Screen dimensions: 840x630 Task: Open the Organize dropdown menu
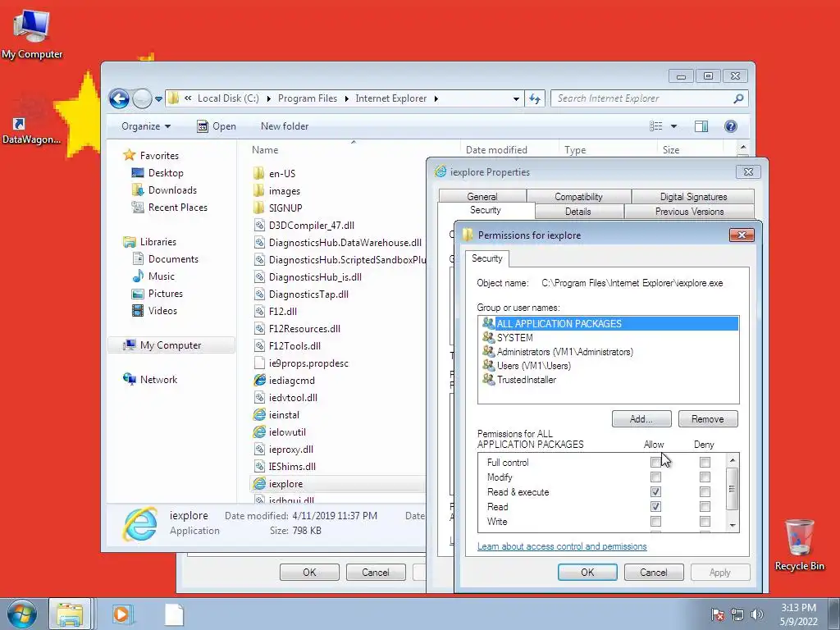[146, 126]
